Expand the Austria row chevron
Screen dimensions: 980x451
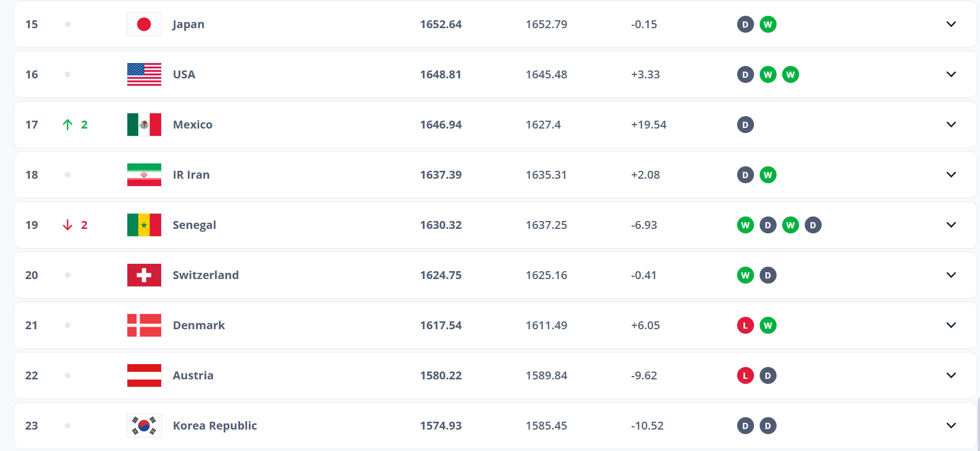coord(951,375)
